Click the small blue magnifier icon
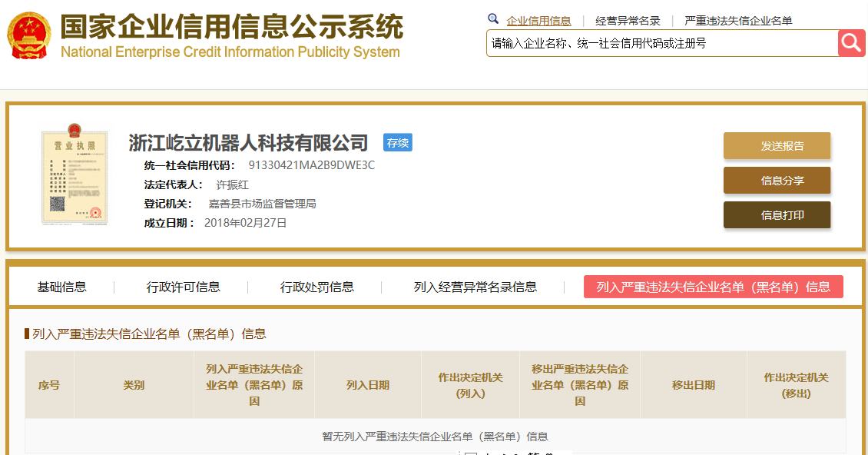This screenshot has width=868, height=455. point(492,19)
